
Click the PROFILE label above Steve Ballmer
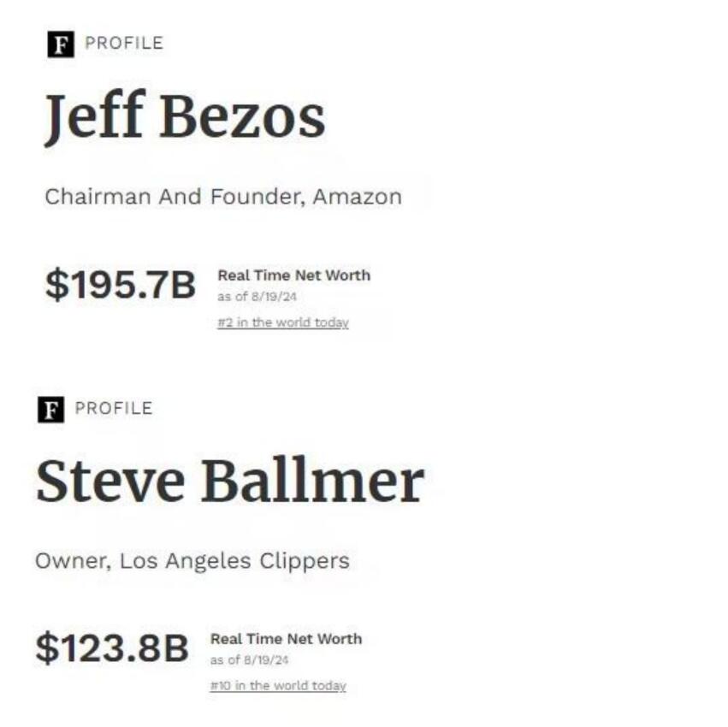(x=114, y=409)
